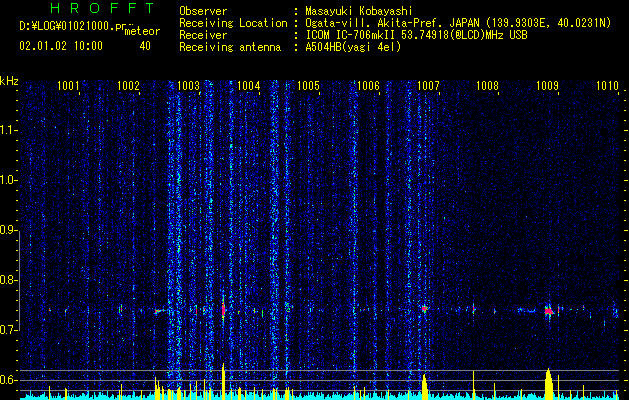This screenshot has width=629, height=400.
Task: Click the yellow intensity peak below 1007
Action: pos(424,387)
